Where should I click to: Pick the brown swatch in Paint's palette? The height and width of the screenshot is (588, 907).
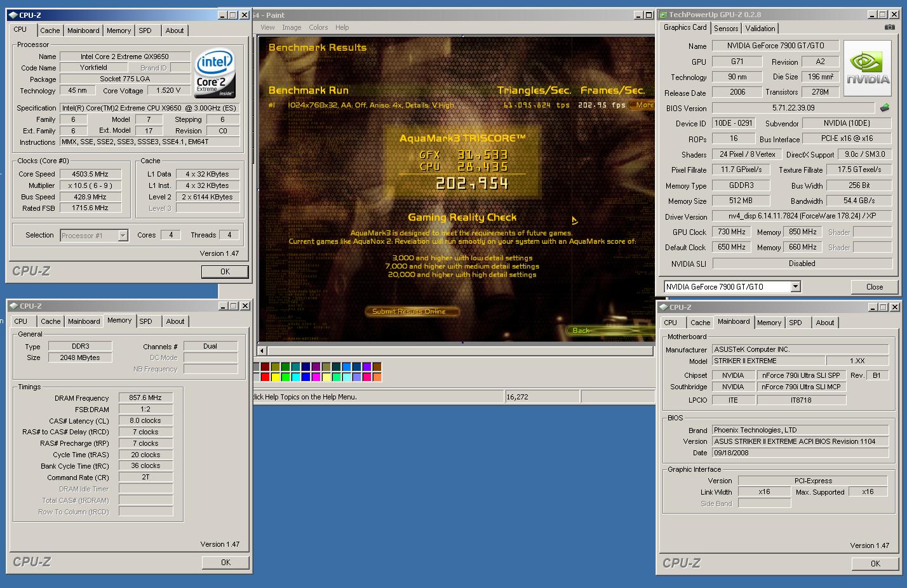377,367
